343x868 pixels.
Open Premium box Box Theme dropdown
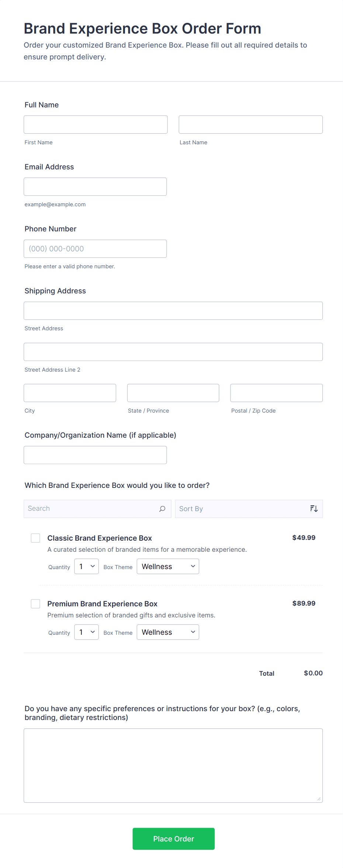point(168,632)
